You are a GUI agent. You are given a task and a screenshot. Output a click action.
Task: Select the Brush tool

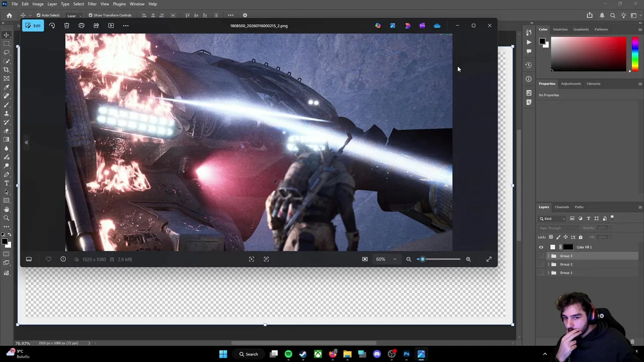(x=7, y=105)
